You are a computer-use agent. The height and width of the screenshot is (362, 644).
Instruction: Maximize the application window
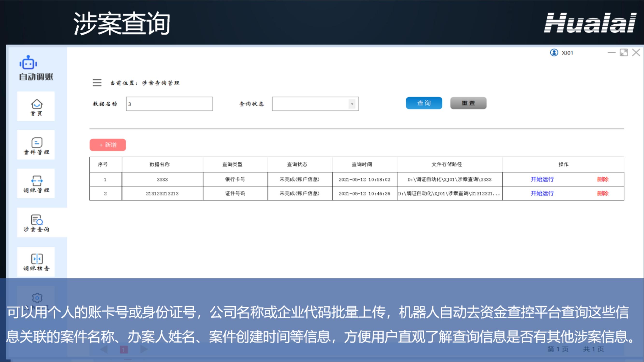[x=624, y=52]
